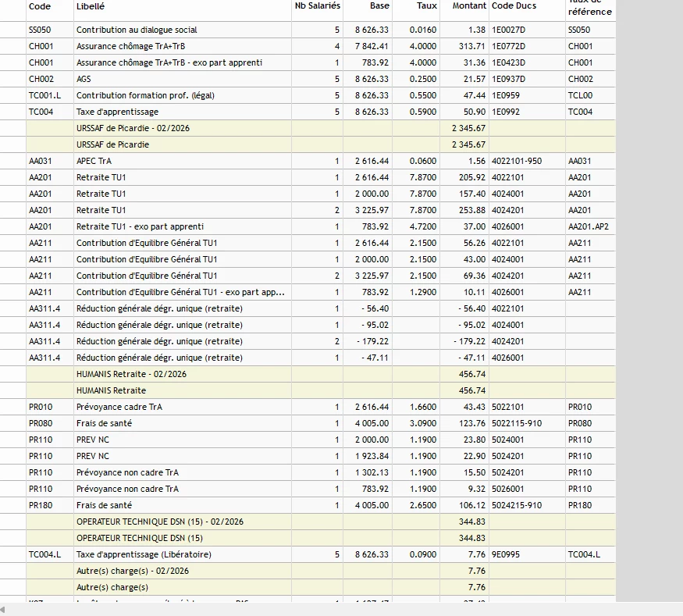Select 'Contribution au dialogue social' row label
Viewport: 683px width, 616px height.
[137, 30]
